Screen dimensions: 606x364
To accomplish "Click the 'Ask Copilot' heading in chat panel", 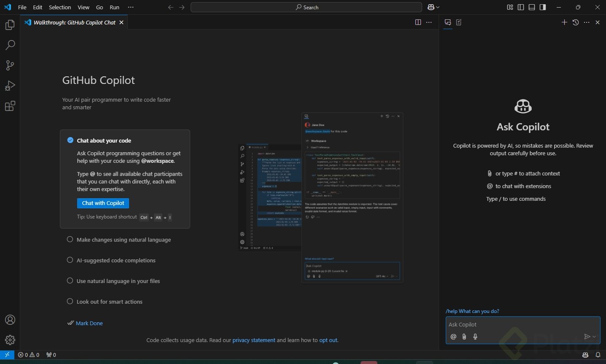I will tap(523, 127).
